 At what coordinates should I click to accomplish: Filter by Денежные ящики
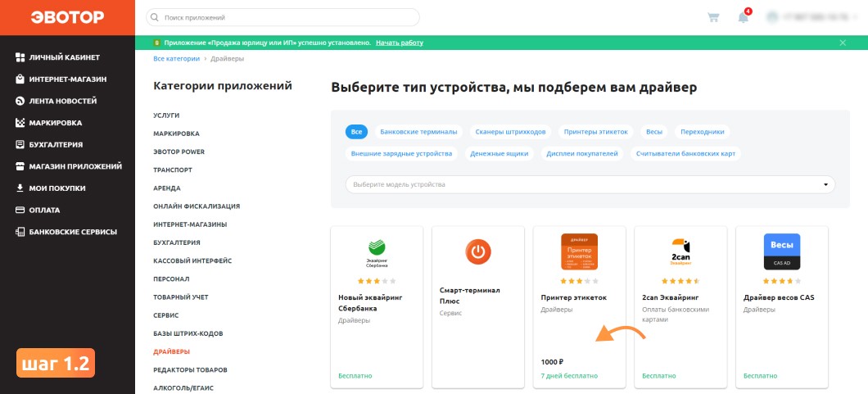pyautogui.click(x=500, y=153)
